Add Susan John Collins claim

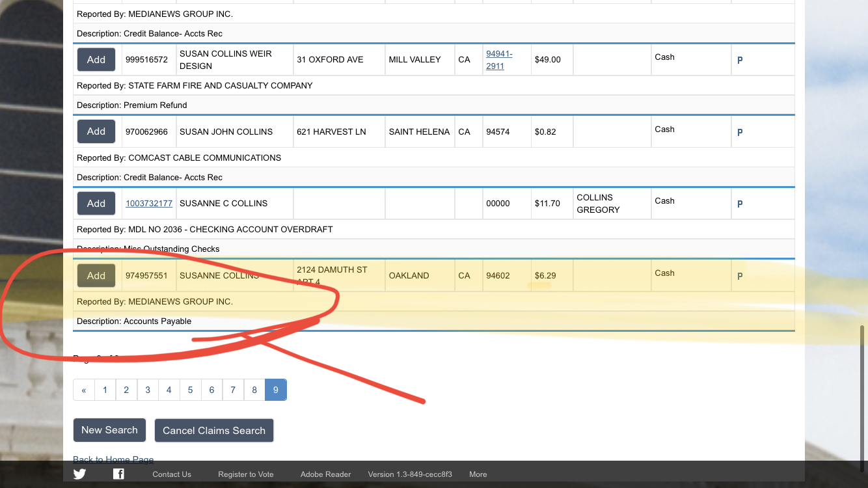(96, 131)
